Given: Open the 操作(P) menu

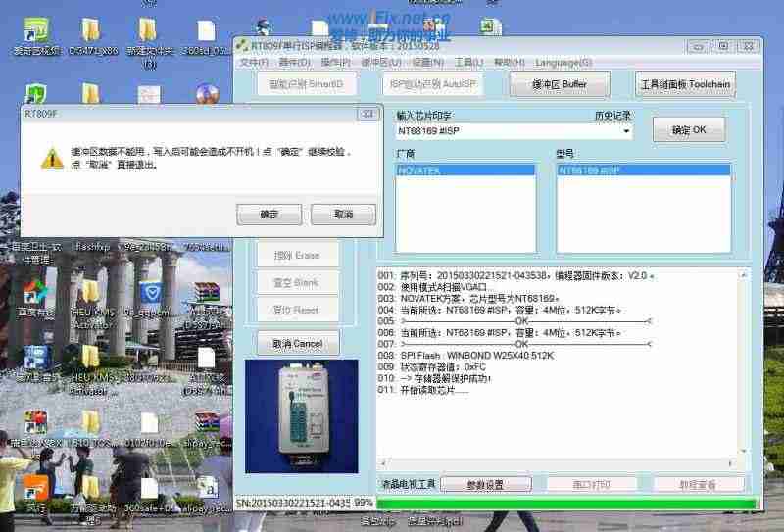Looking at the screenshot, I should pyautogui.click(x=335, y=63).
